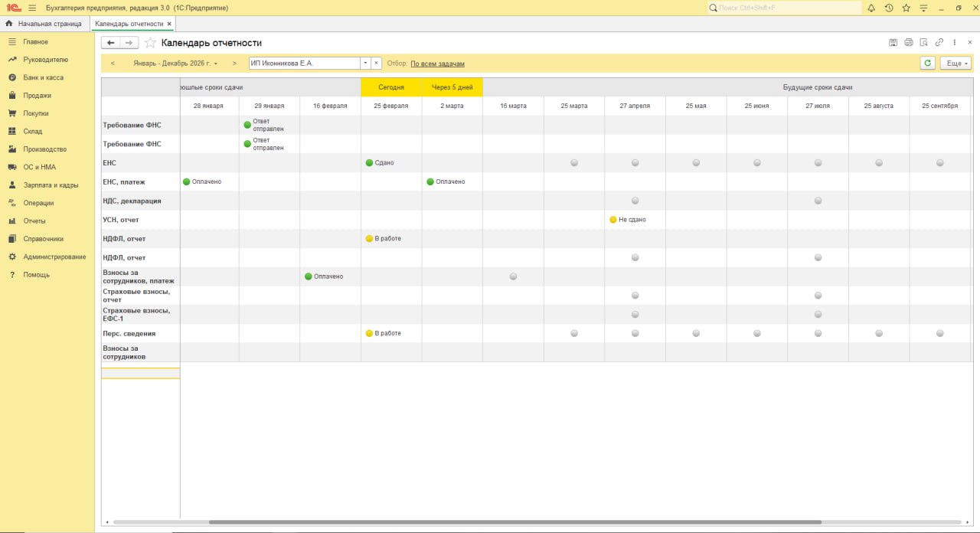Open the service menu with the lines icon
Viewport: 980px width, 533px height.
(x=923, y=8)
